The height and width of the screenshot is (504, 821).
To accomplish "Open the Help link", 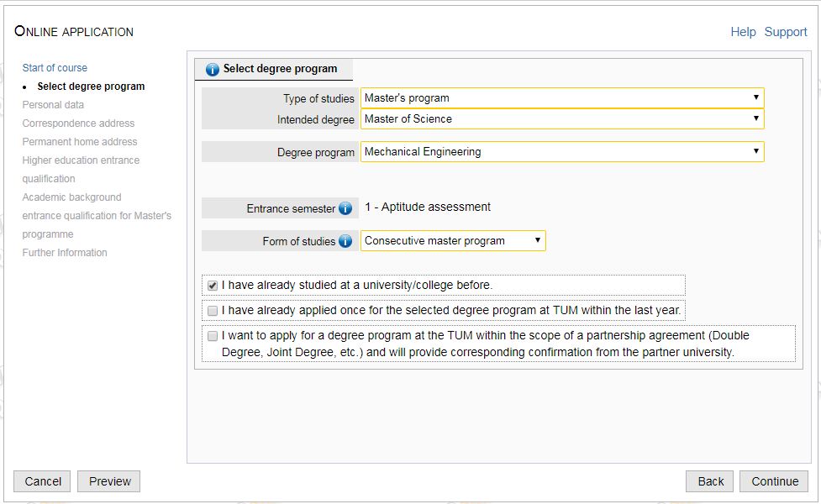I will [743, 32].
